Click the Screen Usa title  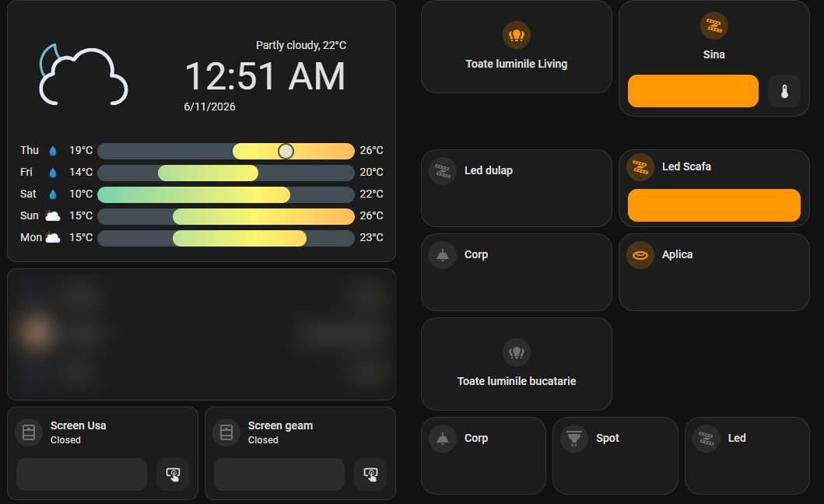79,425
